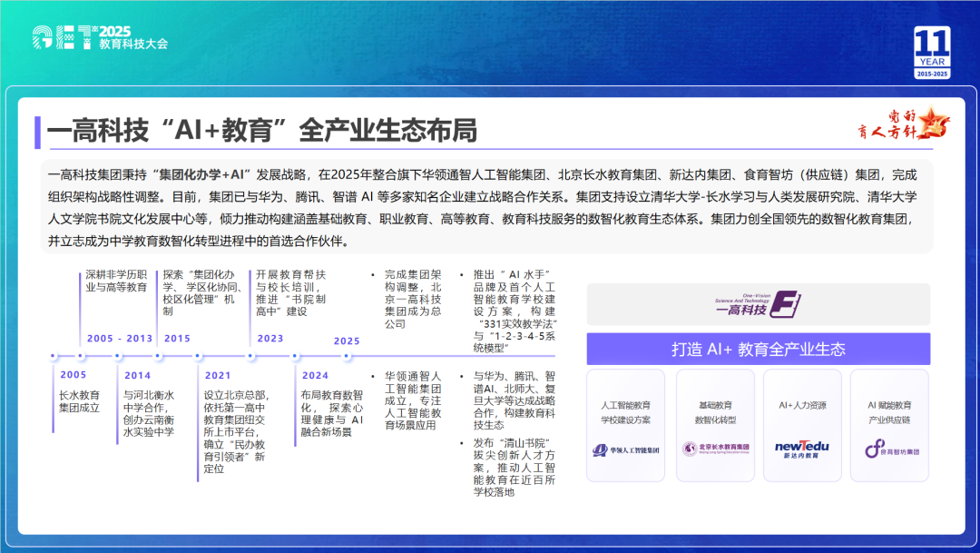This screenshot has height=553, width=980.
Task: Select the 2021 timeline label
Action: (217, 375)
